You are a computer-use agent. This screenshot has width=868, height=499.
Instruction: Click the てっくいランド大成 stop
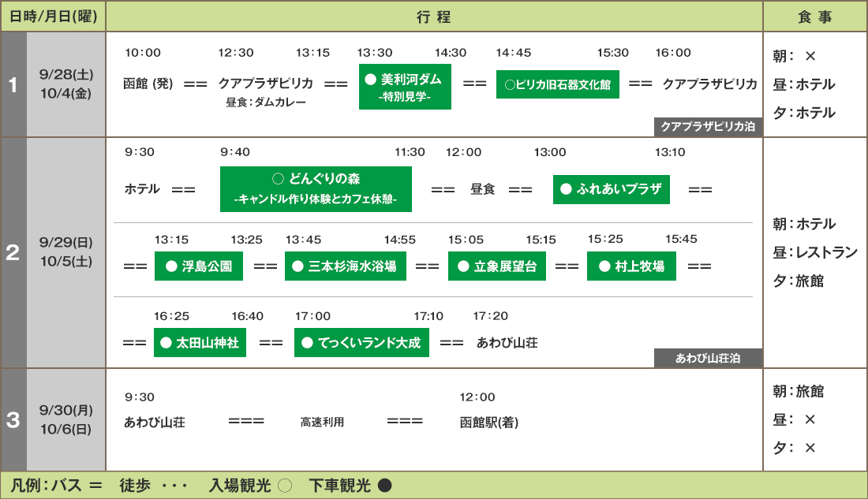tap(361, 343)
